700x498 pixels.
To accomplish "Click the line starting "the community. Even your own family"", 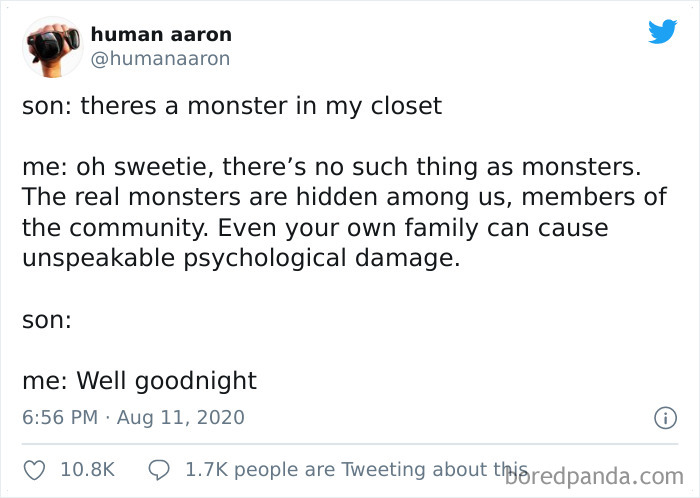I will pyautogui.click(x=315, y=227).
